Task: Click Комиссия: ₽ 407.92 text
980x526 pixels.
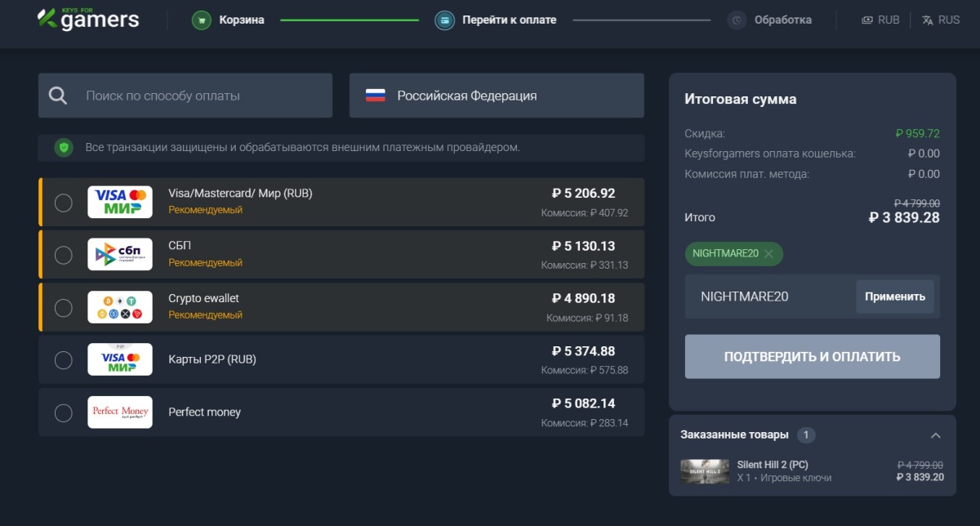Action: [x=585, y=213]
